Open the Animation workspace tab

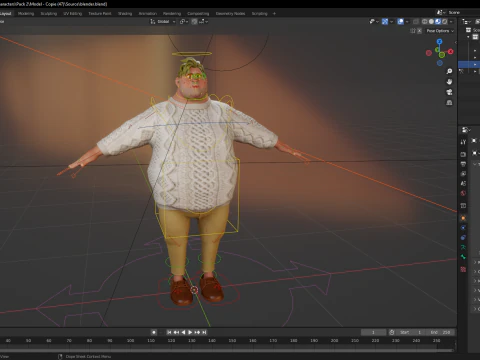tap(148, 14)
